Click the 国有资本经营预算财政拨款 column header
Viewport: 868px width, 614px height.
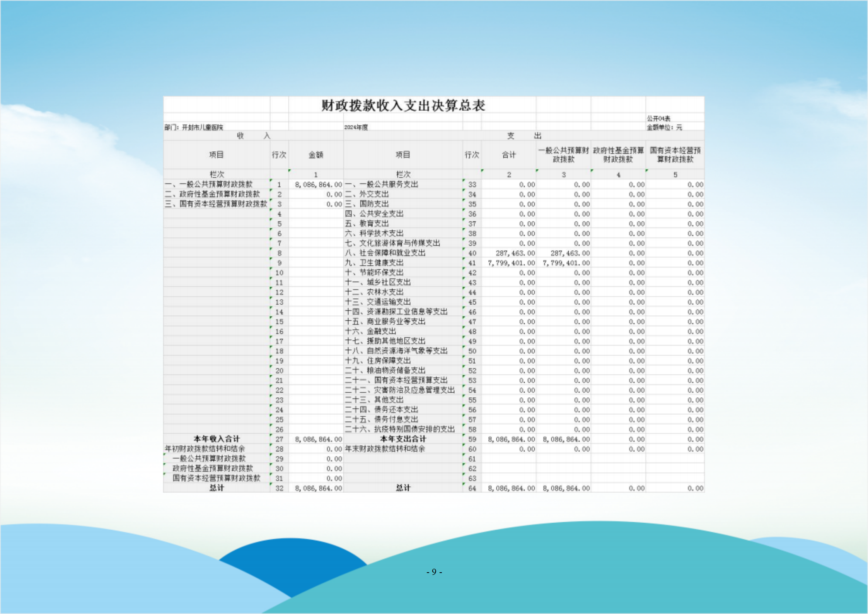click(x=675, y=155)
